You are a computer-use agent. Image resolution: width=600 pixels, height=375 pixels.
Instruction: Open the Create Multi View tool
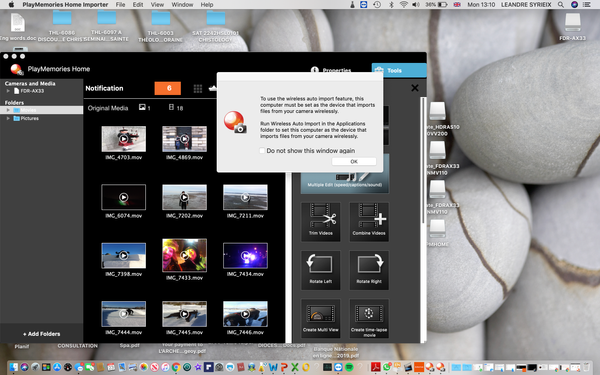click(321, 318)
